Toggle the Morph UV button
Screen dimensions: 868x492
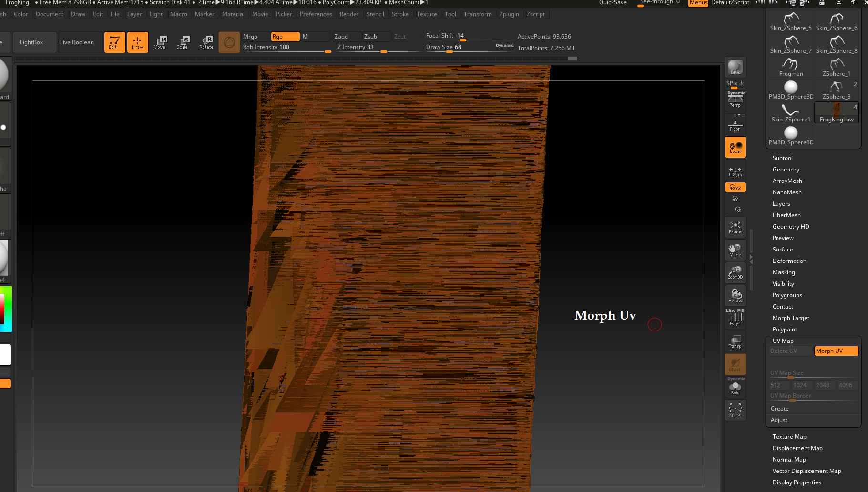pyautogui.click(x=836, y=351)
